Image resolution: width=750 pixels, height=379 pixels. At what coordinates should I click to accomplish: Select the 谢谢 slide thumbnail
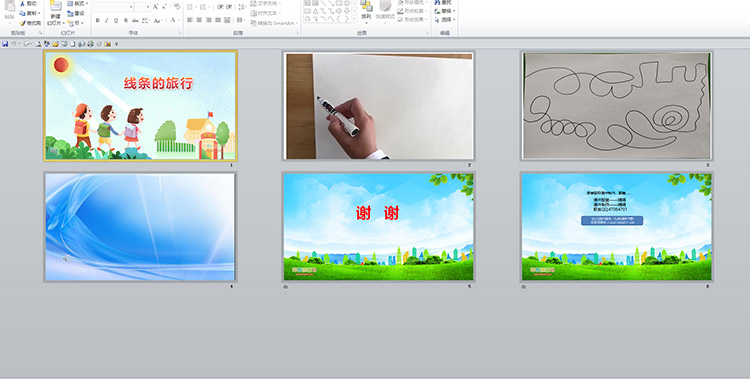pyautogui.click(x=378, y=226)
